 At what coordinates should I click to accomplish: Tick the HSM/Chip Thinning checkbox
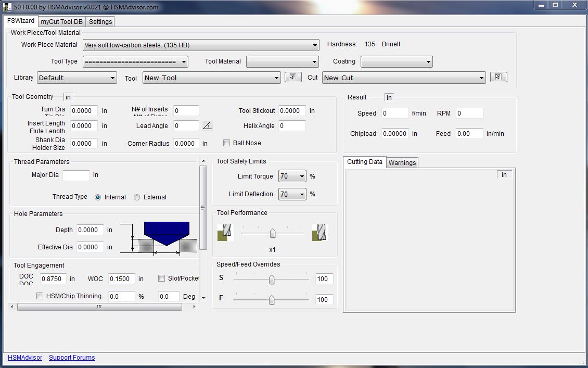tap(40, 296)
